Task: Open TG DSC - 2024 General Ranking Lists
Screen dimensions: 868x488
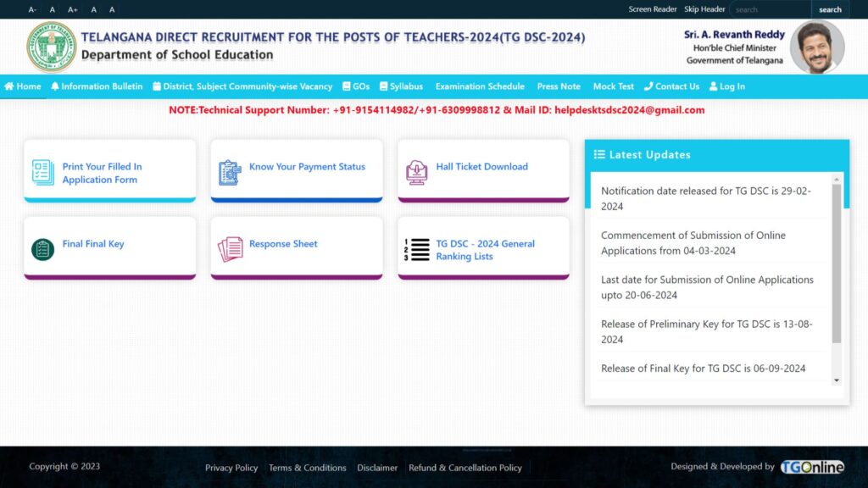Action: pos(485,250)
